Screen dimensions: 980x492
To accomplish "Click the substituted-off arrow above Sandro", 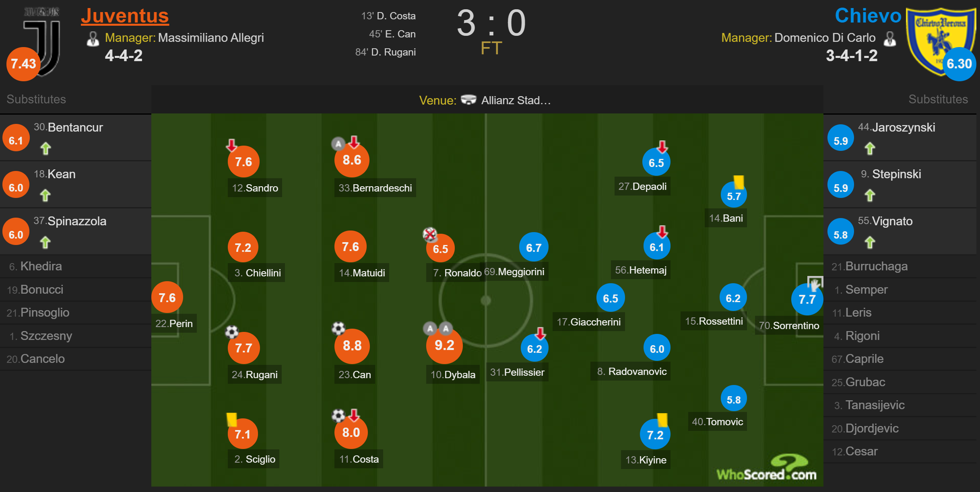I will (231, 145).
